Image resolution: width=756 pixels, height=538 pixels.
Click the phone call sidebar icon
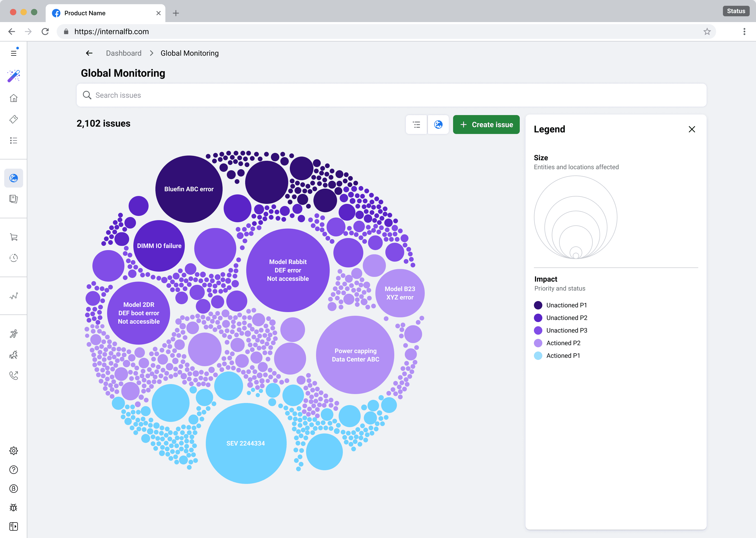coord(14,375)
